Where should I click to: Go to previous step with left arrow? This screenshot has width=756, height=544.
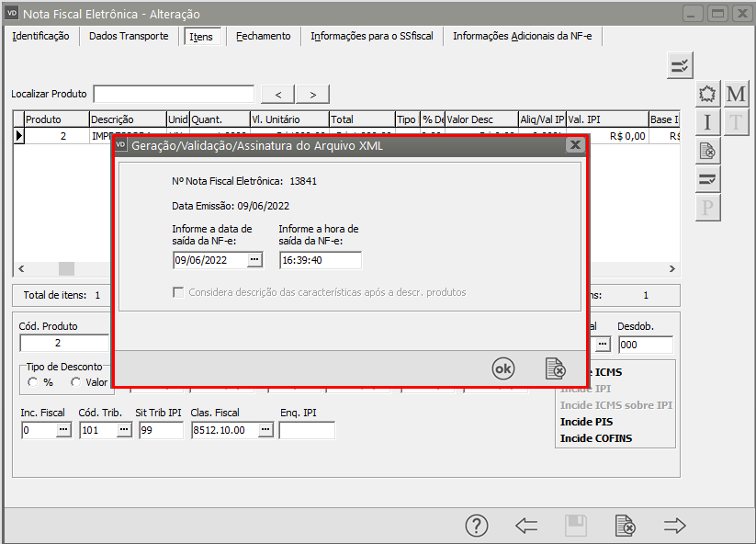(x=526, y=526)
